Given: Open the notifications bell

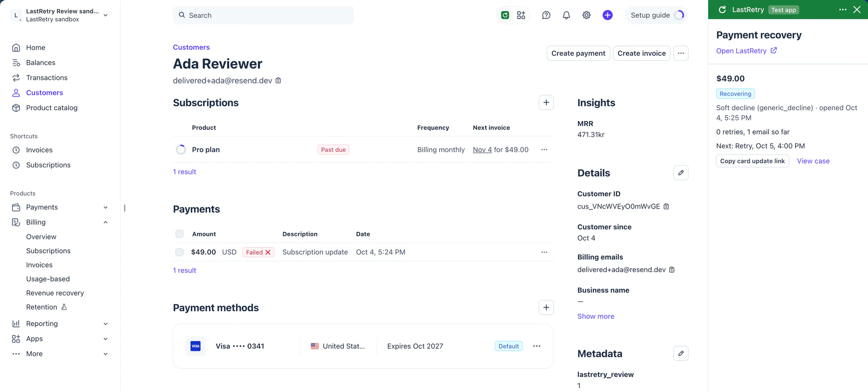Looking at the screenshot, I should point(566,15).
